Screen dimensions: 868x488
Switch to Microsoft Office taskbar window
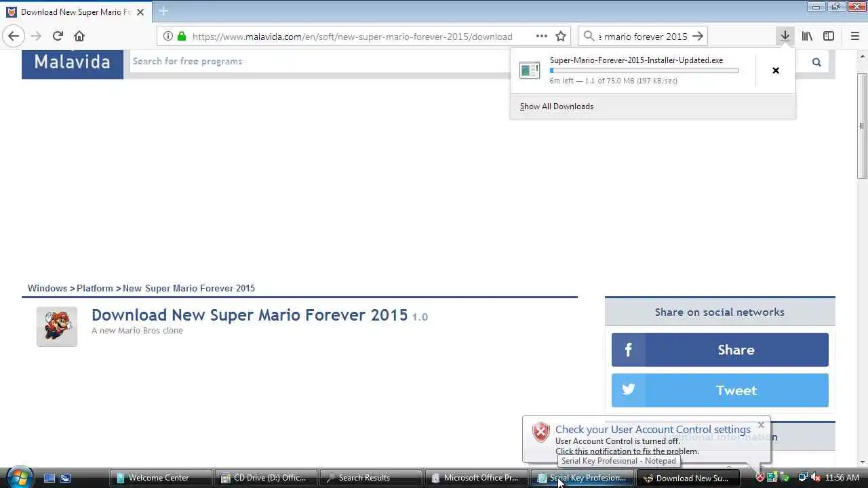click(477, 478)
